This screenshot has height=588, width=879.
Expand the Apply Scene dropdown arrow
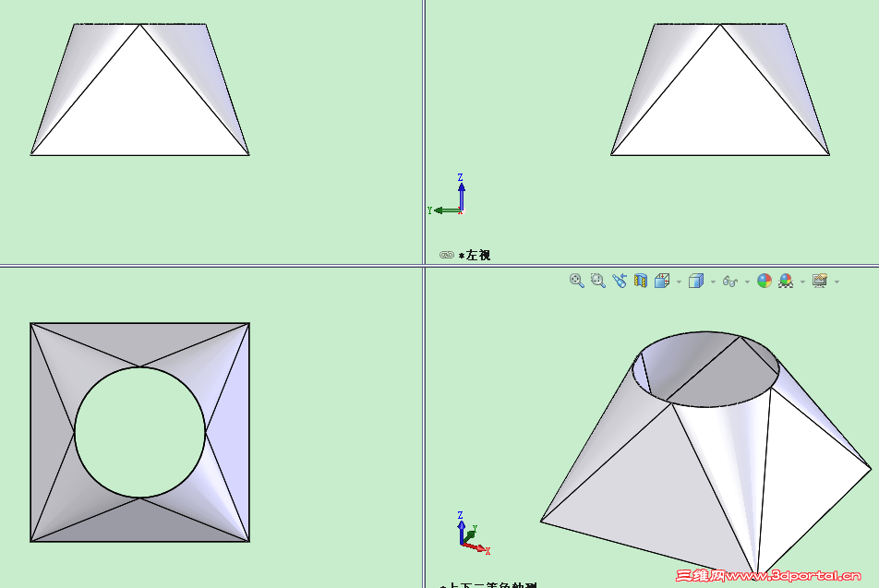point(836,281)
